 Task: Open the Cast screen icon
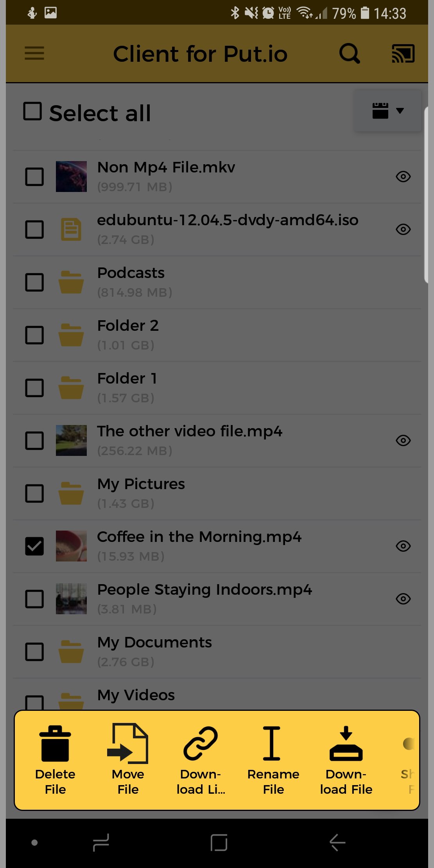(403, 53)
